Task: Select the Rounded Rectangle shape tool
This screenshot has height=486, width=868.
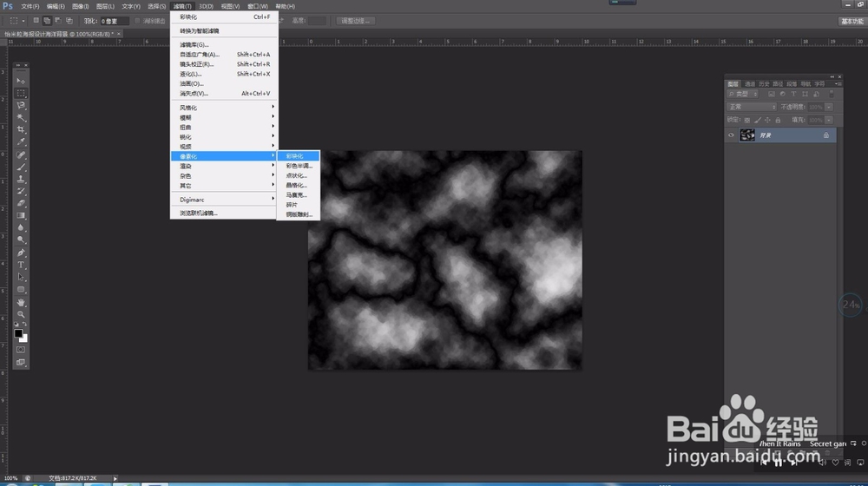Action: click(21, 290)
